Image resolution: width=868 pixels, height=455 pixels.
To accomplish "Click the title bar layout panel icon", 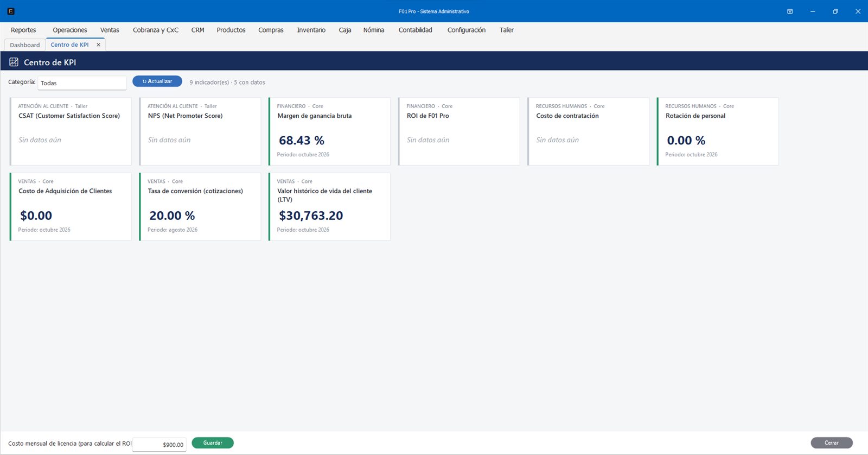I will click(x=790, y=11).
